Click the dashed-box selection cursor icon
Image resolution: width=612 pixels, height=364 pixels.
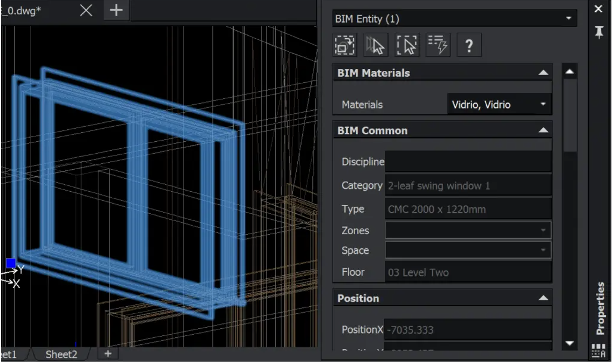tap(407, 45)
